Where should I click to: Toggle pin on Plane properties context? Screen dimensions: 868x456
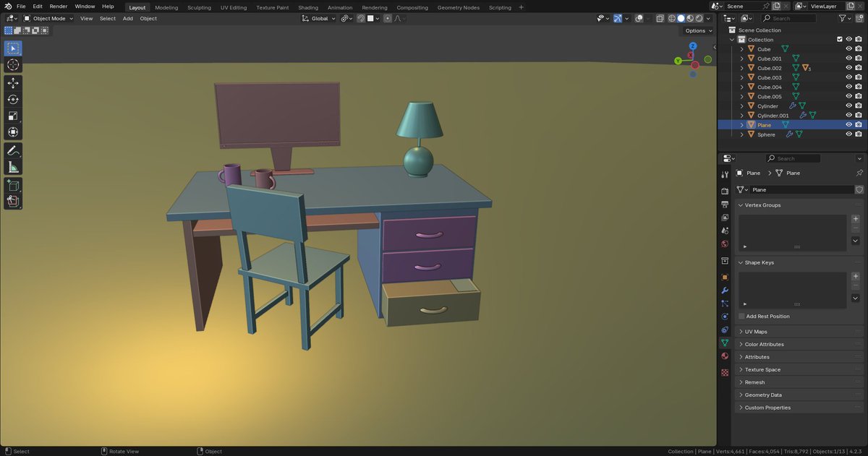tap(859, 173)
